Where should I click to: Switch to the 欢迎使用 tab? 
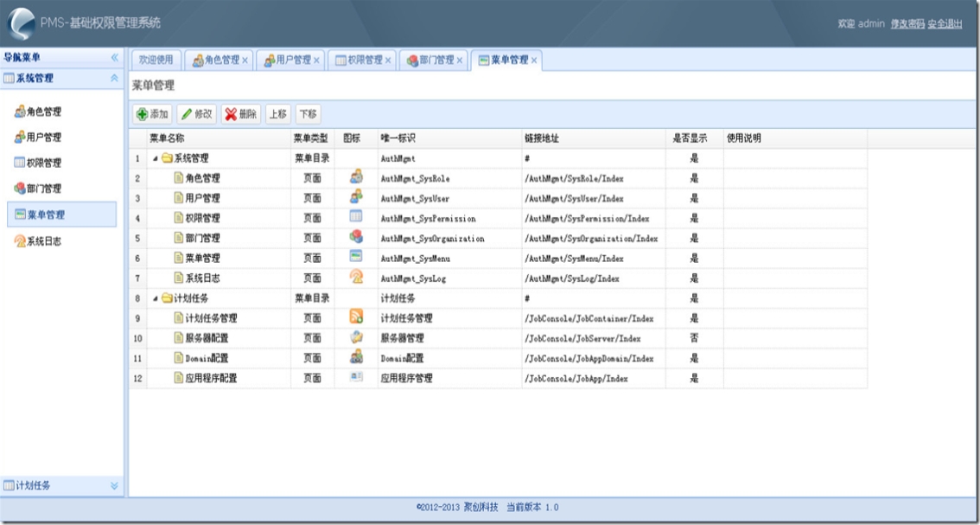coord(156,61)
